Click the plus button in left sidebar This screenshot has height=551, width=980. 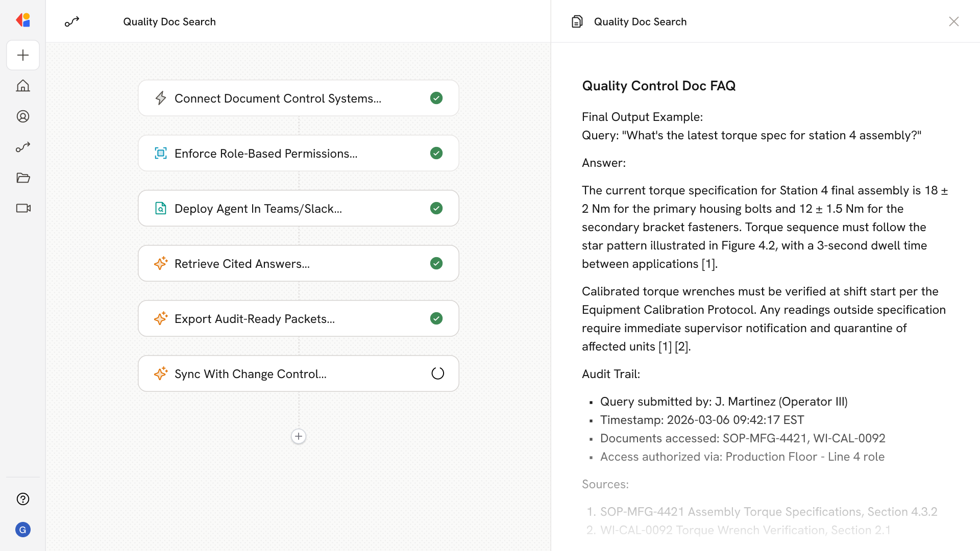coord(23,55)
